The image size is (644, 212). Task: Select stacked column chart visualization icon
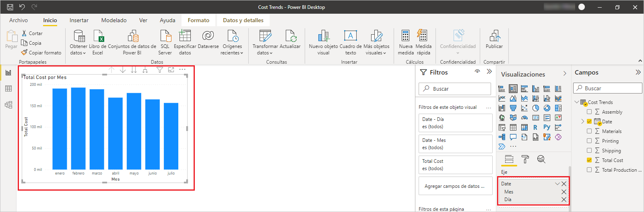coord(513,89)
